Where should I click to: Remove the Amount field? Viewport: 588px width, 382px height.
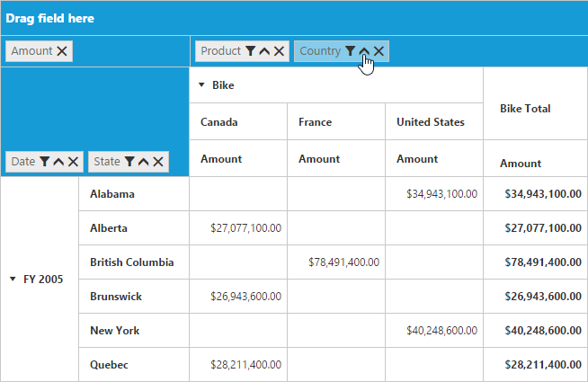[x=62, y=51]
